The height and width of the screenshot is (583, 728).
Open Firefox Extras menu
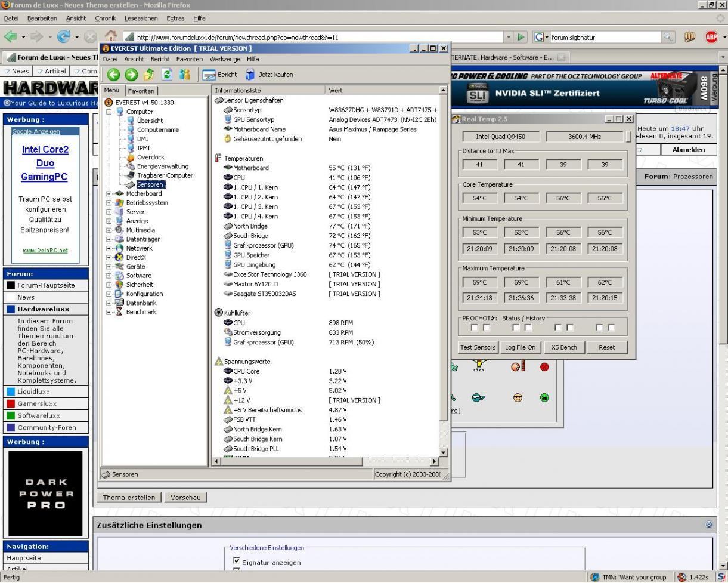[x=175, y=18]
